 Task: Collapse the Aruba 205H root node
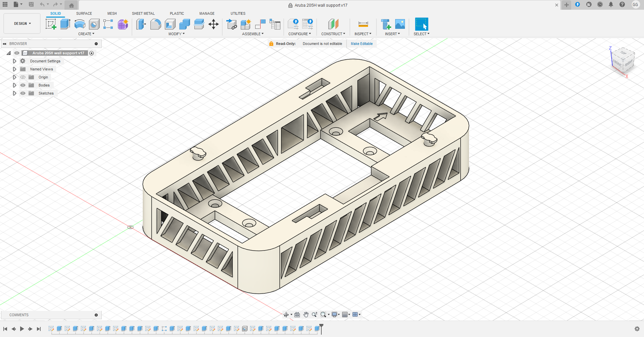point(9,53)
